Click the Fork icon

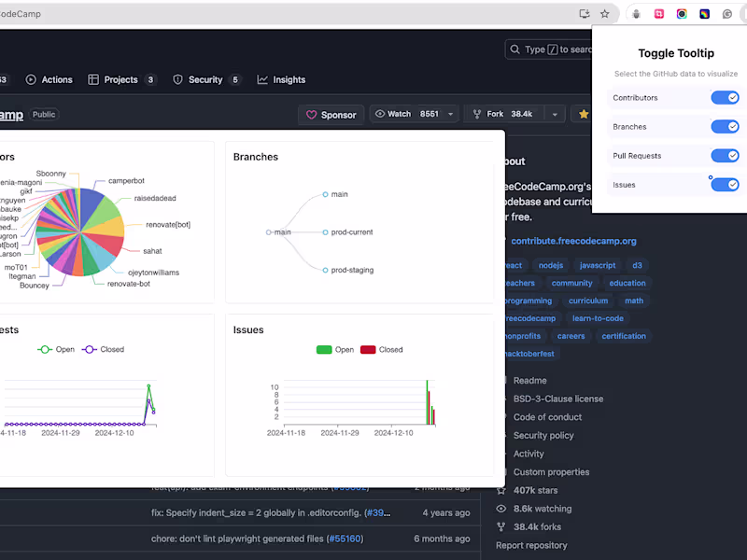(478, 113)
